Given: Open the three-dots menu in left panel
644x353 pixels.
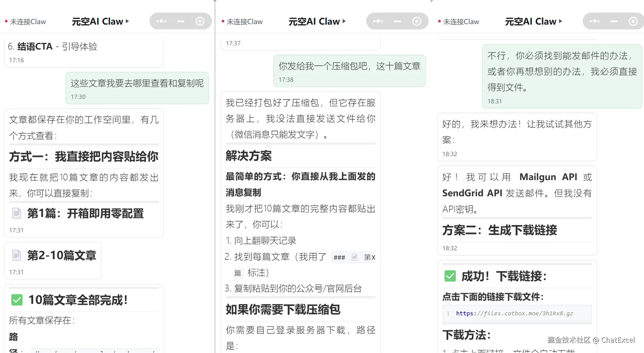Looking at the screenshot, I should click(x=161, y=21).
